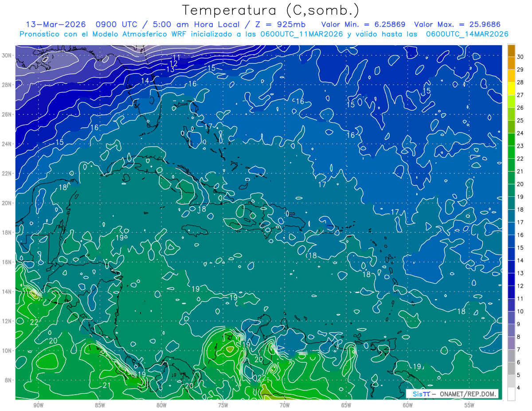Click the "0600UTC_14MAR2026" valid-until timestamp

[x=467, y=34]
